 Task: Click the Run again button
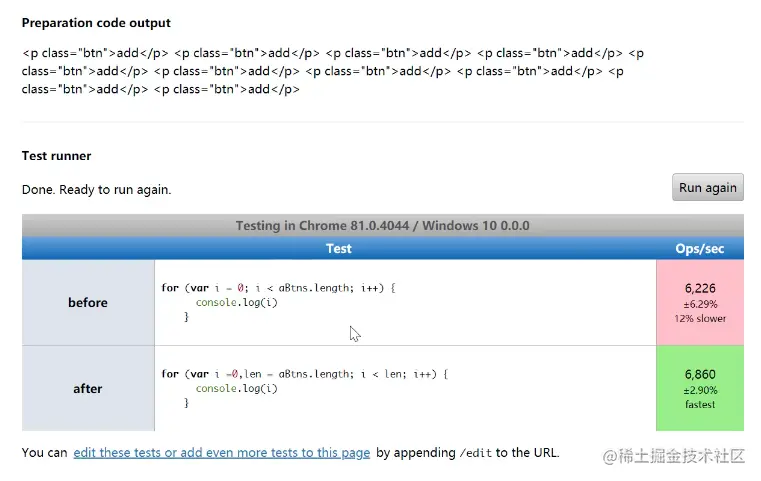pos(707,187)
